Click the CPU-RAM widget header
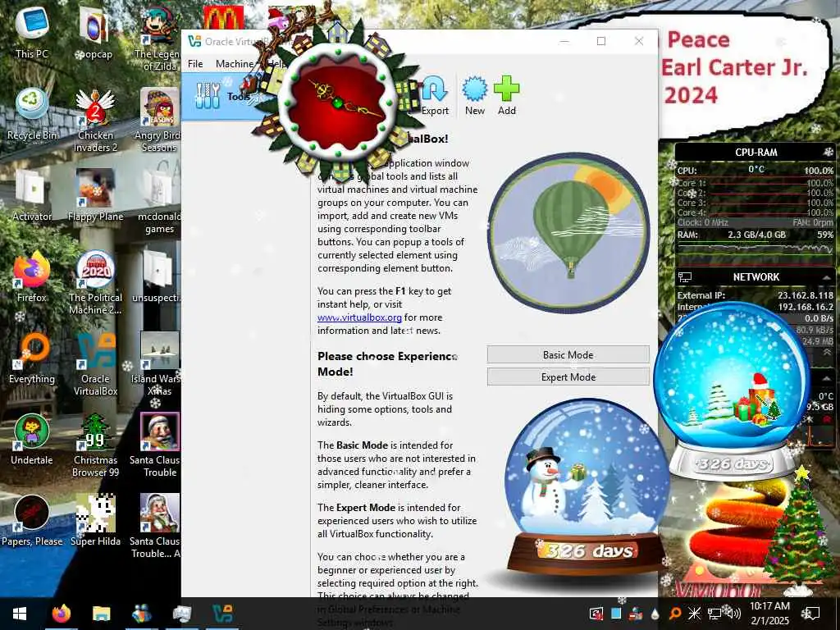The image size is (840, 630). (756, 152)
